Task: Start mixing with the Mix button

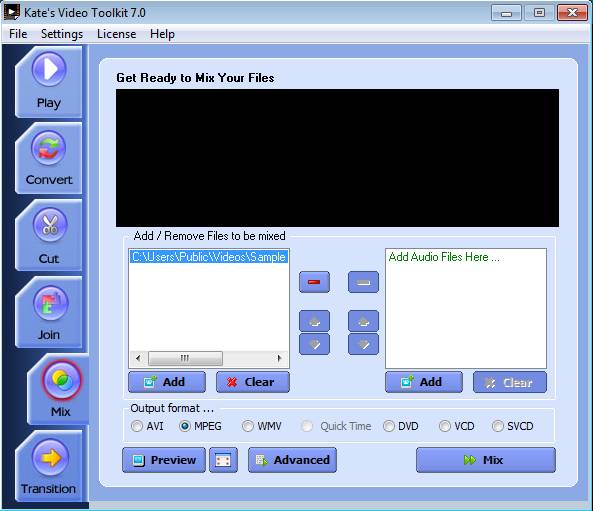Action: (x=486, y=460)
